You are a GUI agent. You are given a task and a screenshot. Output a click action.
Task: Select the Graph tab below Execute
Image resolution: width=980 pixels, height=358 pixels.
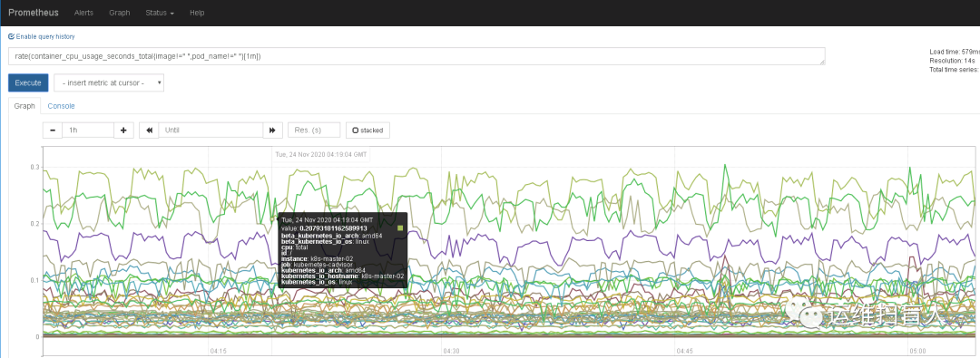[24, 106]
